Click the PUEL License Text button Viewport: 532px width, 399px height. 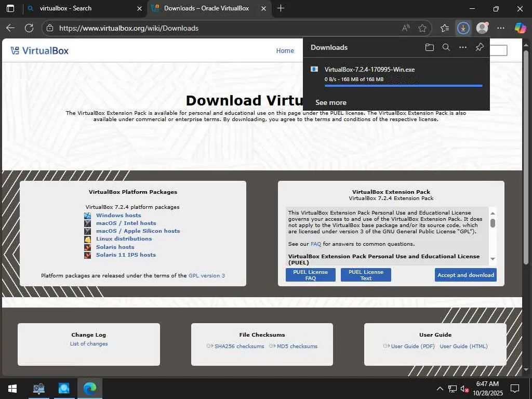click(x=366, y=275)
